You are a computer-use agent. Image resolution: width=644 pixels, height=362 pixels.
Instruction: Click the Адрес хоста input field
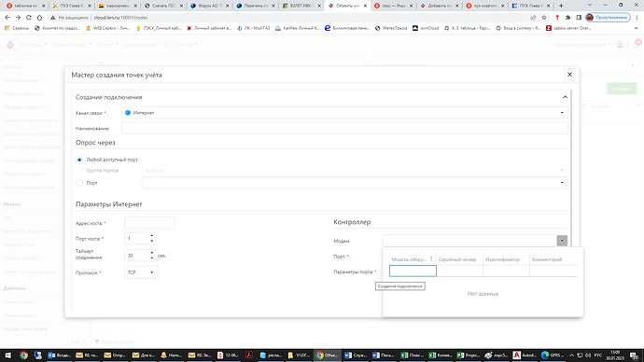tap(149, 223)
